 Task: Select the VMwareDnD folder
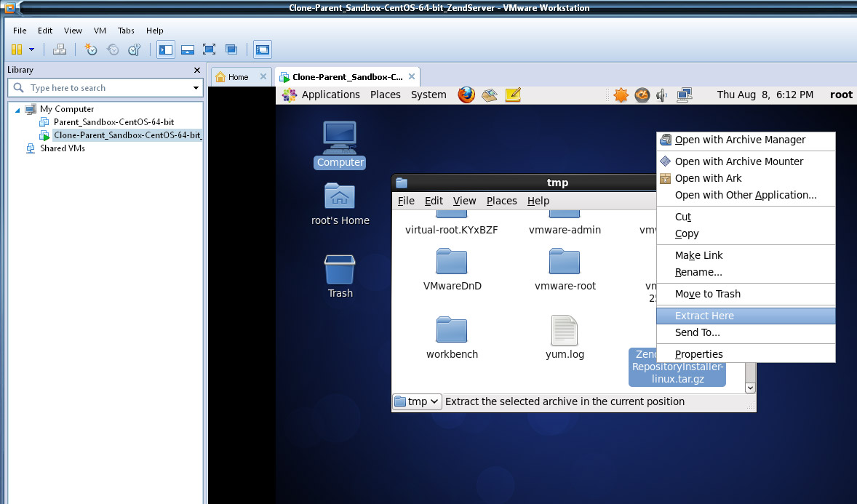452,270
